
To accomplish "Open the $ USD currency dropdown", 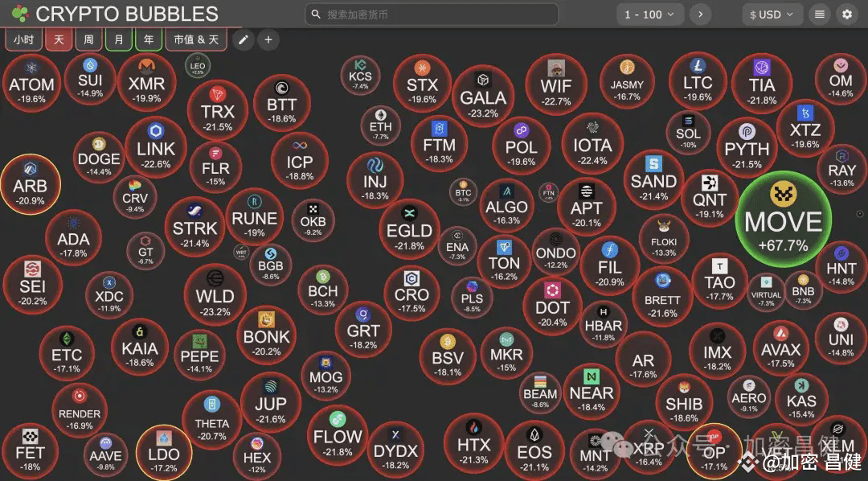I will (x=772, y=14).
